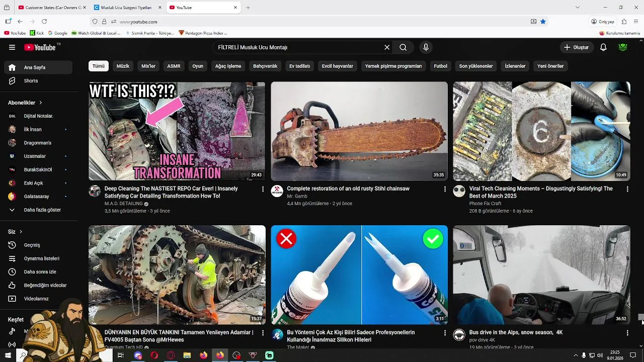
Task: Open Windows Task View button
Action: 121,355
